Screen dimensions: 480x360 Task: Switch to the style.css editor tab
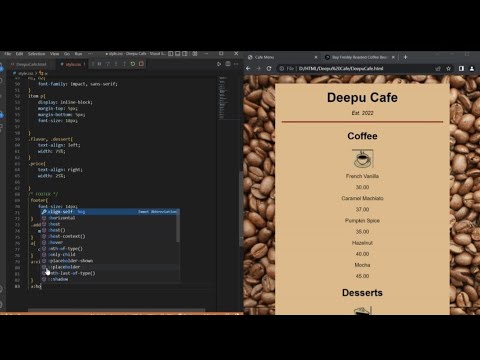(x=73, y=64)
